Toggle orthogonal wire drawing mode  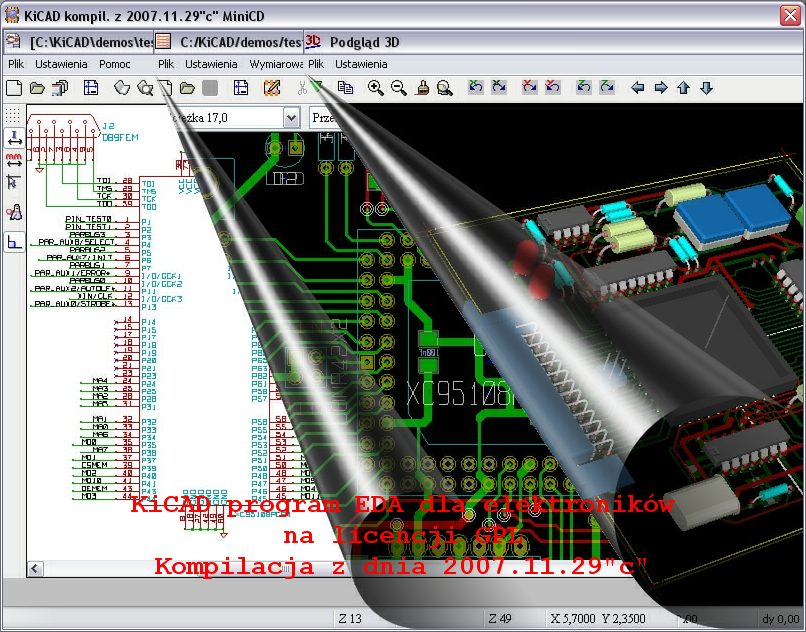click(14, 242)
